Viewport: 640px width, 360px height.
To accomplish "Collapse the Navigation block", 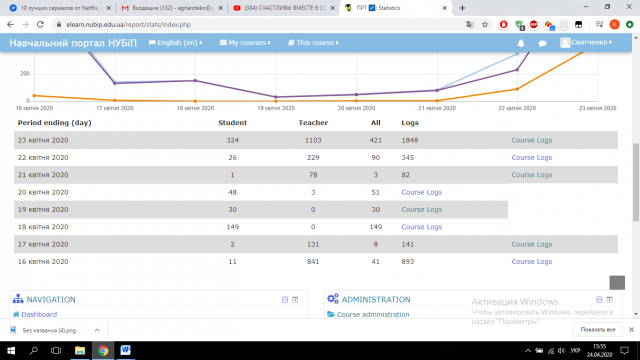I will tap(285, 300).
